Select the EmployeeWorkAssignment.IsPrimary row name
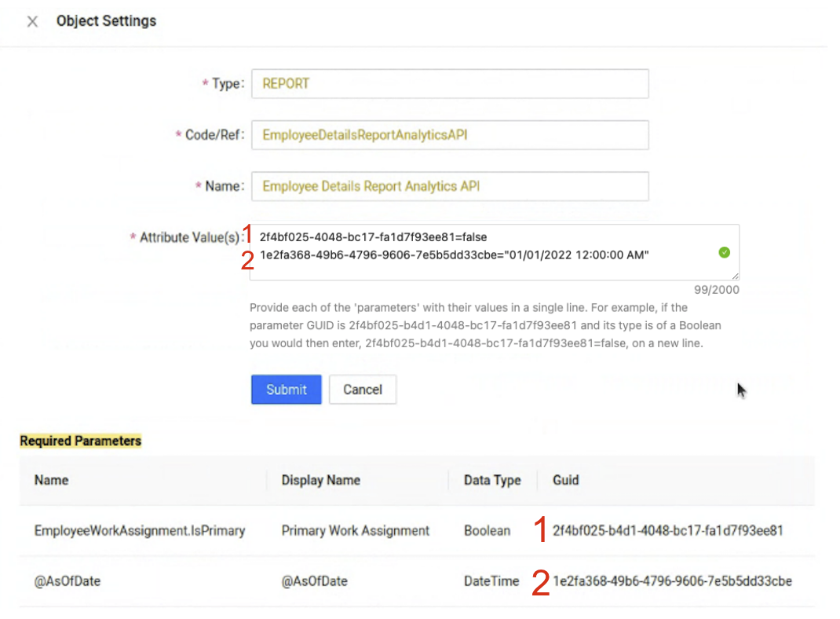840x619 pixels. point(140,531)
